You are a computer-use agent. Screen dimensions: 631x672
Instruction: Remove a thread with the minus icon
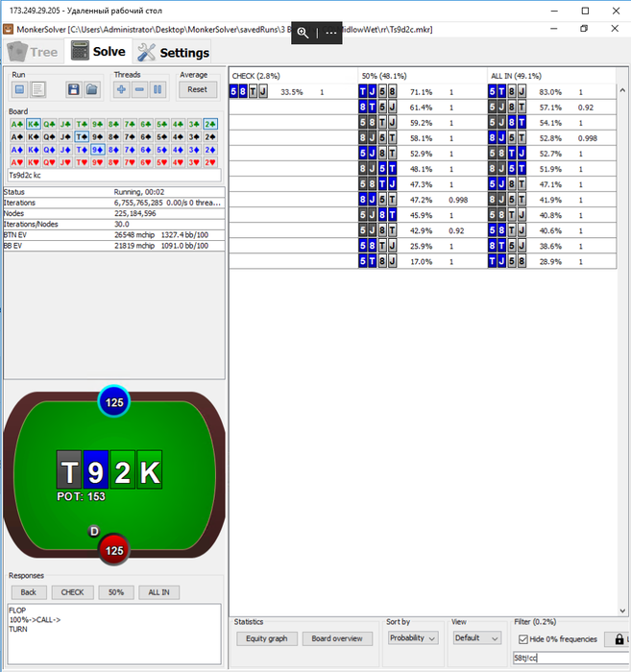pyautogui.click(x=140, y=89)
